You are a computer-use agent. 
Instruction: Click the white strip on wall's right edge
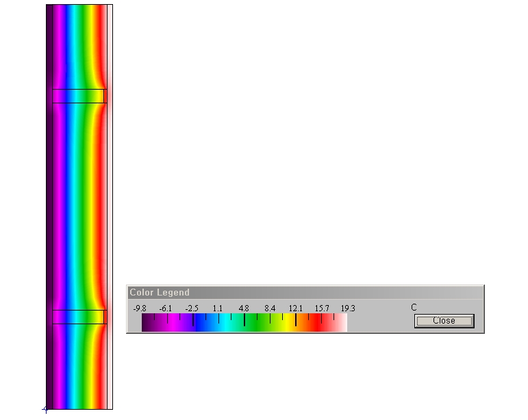(110, 205)
